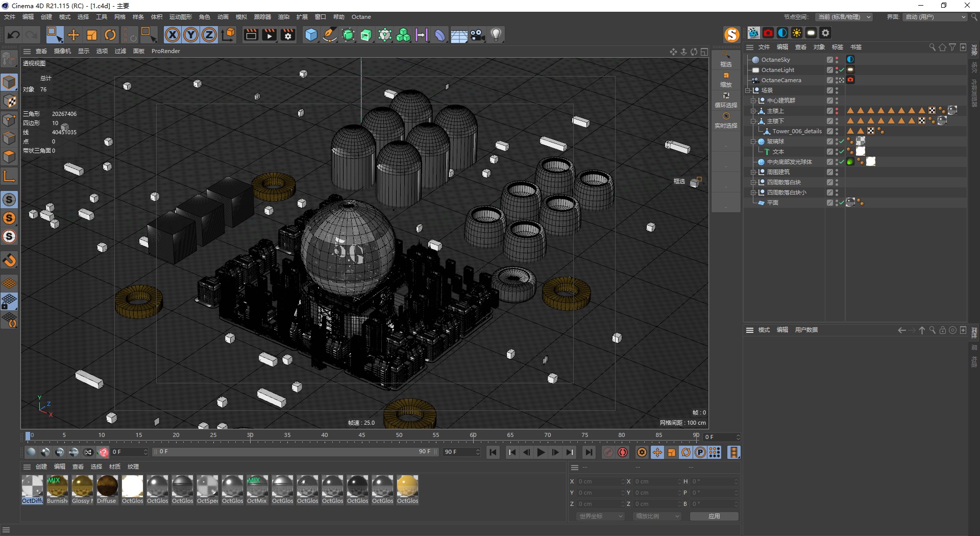Open the 界面 layout dropdown
The width and height of the screenshot is (980, 536).
pos(935,17)
